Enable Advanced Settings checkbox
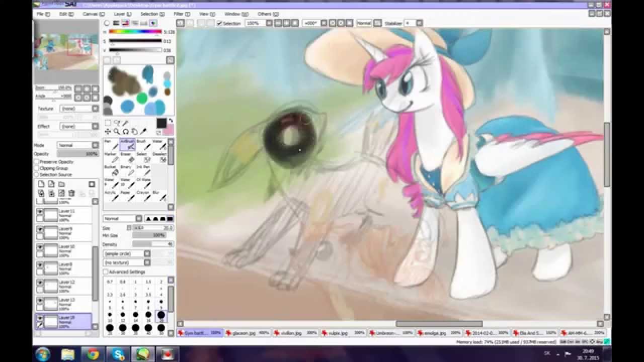This screenshot has height=362, width=644. tap(106, 272)
